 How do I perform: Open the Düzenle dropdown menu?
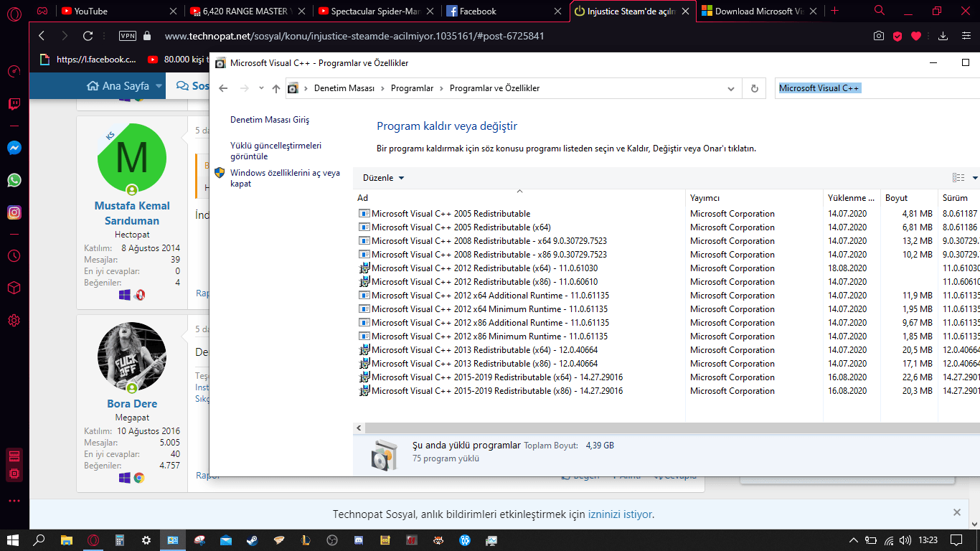click(x=383, y=178)
